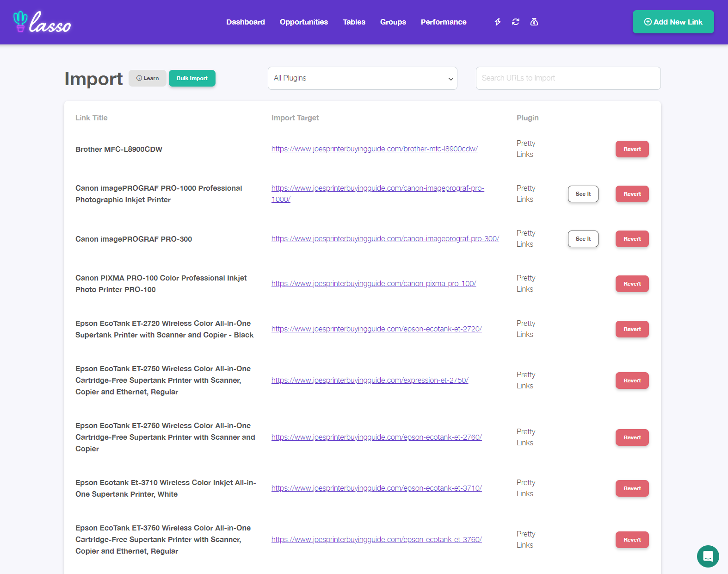Open the canon-imageprograf-pro-300 URL link
Screen dimensions: 728x574
click(x=385, y=238)
